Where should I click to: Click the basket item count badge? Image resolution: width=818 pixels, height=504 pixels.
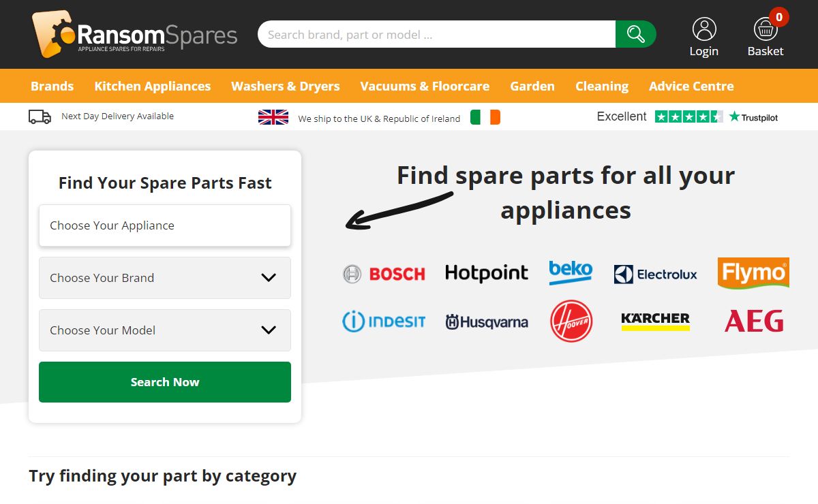click(x=778, y=16)
